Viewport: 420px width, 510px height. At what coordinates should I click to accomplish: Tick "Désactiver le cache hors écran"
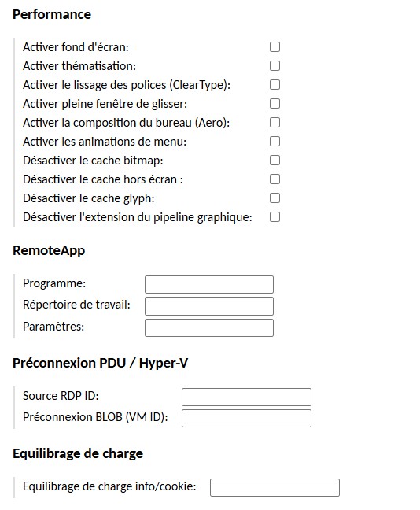pyautogui.click(x=274, y=179)
